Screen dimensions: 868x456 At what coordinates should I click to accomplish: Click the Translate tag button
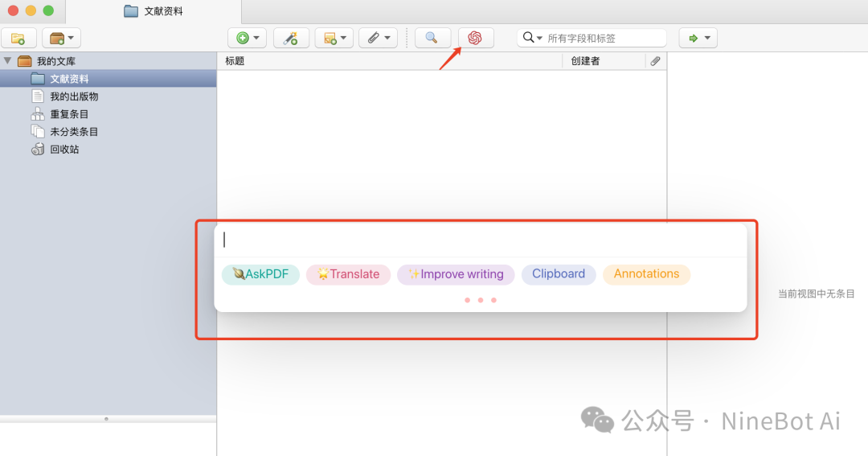point(348,274)
